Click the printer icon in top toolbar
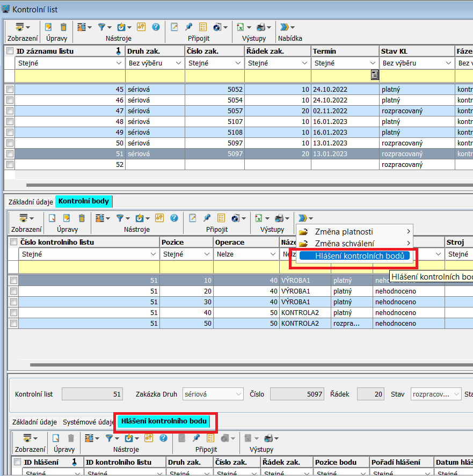 (x=261, y=27)
